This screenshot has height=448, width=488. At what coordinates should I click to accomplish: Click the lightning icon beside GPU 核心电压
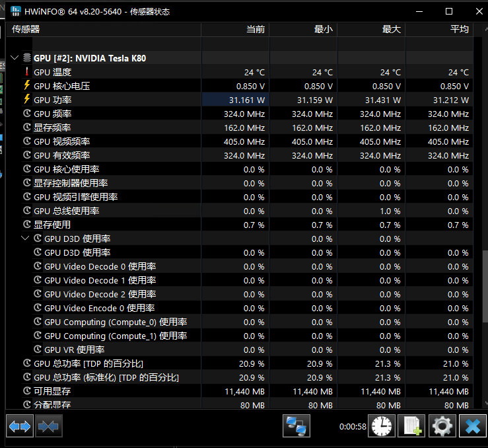point(27,86)
